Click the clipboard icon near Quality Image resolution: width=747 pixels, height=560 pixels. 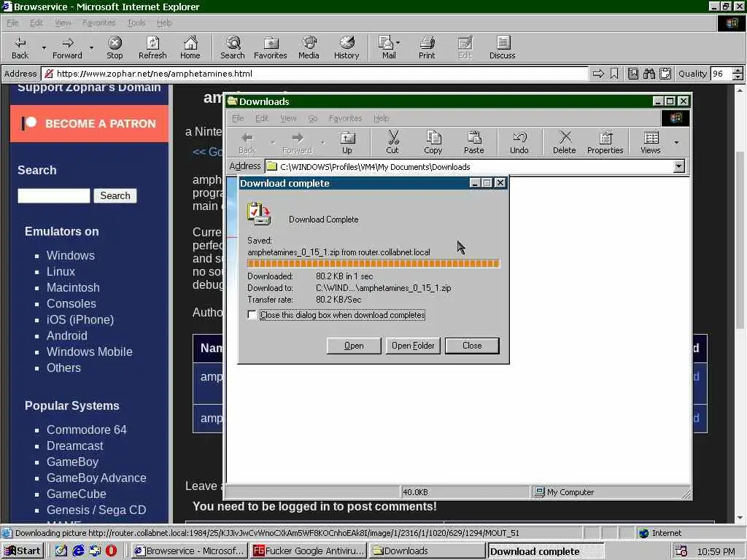pos(665,74)
